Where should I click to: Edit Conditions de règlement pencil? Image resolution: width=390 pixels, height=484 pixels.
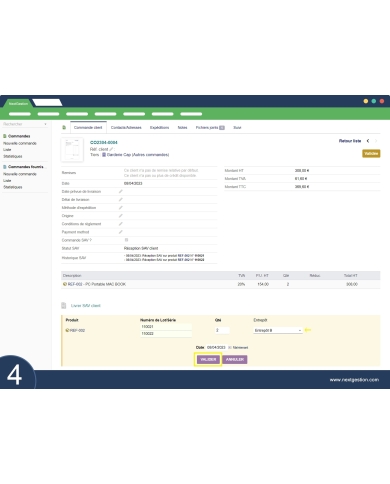[121, 224]
